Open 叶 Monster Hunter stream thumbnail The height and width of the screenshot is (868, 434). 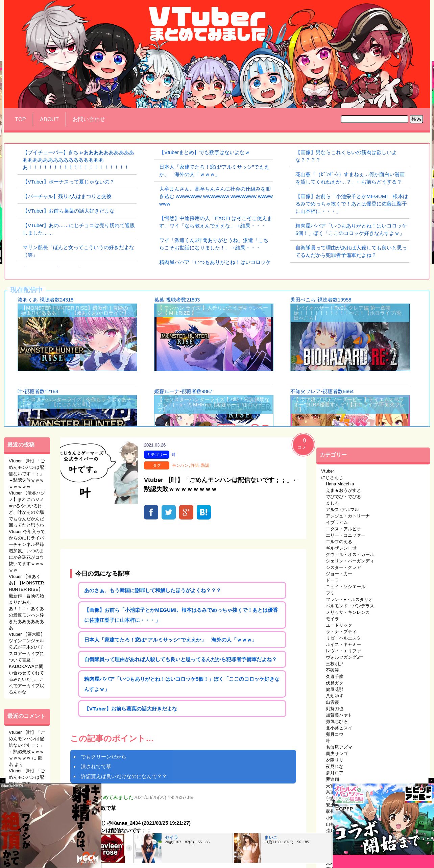tap(77, 411)
